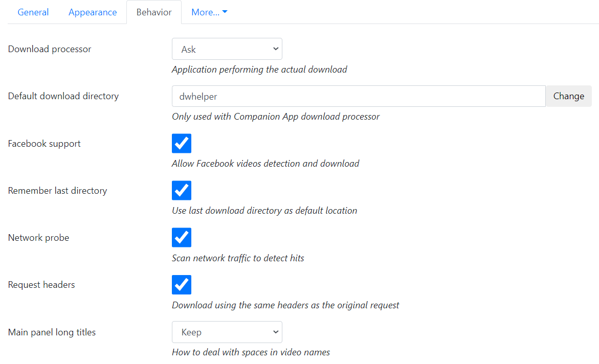The height and width of the screenshot is (364, 599).
Task: Stop using last download directory as default
Action: 181,190
